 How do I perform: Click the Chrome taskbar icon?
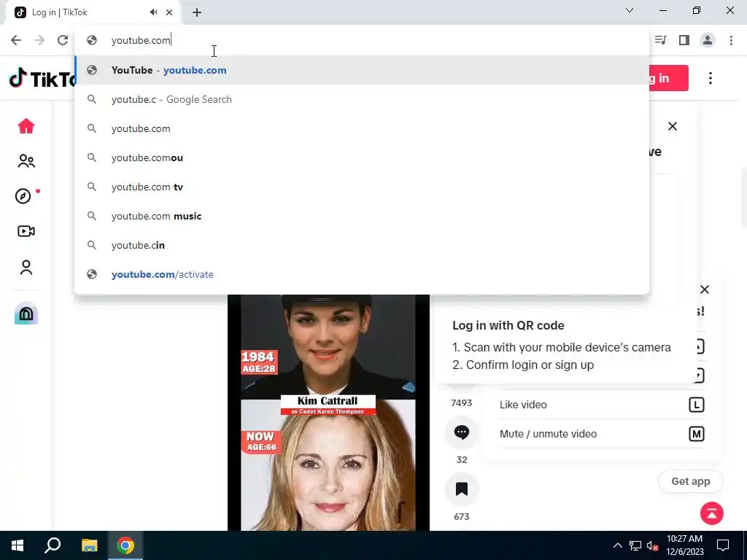(x=125, y=545)
